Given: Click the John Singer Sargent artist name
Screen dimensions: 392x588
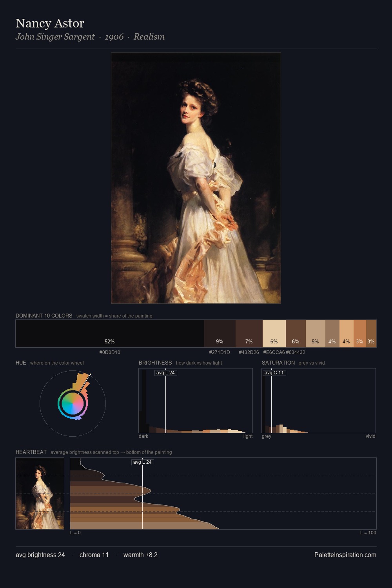Looking at the screenshot, I should pyautogui.click(x=55, y=37).
